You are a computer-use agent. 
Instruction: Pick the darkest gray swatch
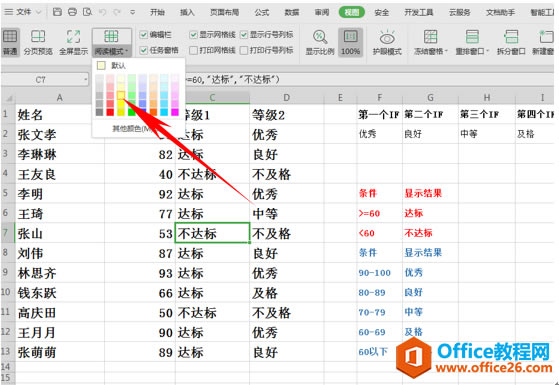coord(100,112)
